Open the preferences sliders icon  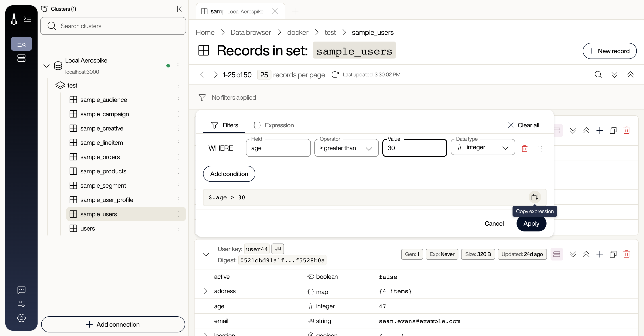coord(21,304)
